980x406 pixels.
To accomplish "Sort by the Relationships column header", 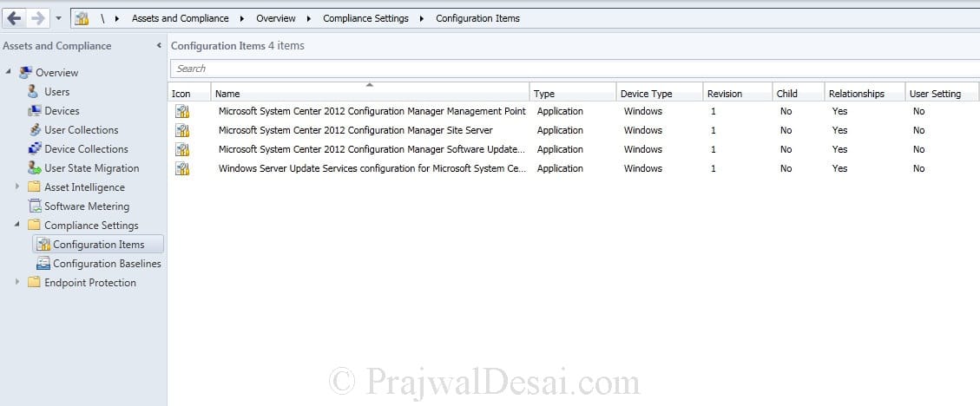I will [865, 93].
